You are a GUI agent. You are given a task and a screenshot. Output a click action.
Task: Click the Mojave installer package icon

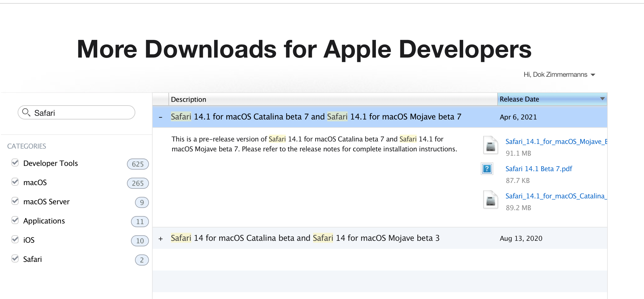click(x=490, y=145)
